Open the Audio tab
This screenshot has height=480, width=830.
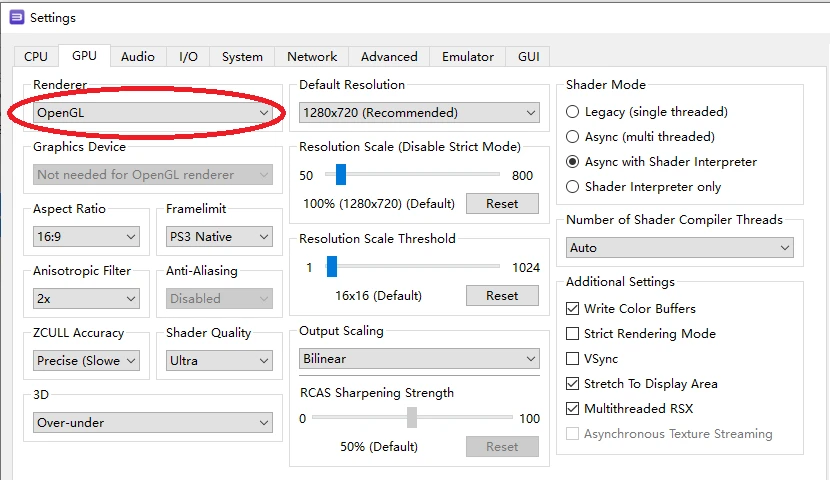pyautogui.click(x=138, y=57)
